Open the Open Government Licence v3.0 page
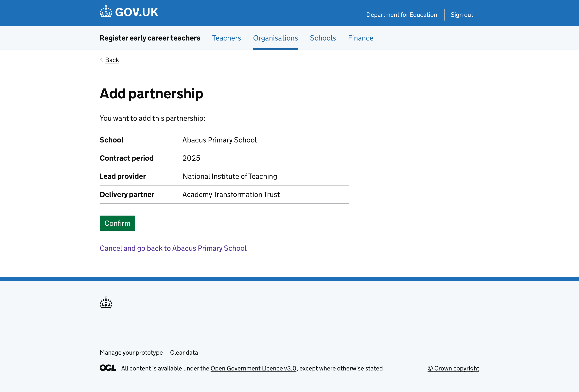Screen dimensions: 579x392 click(253, 368)
